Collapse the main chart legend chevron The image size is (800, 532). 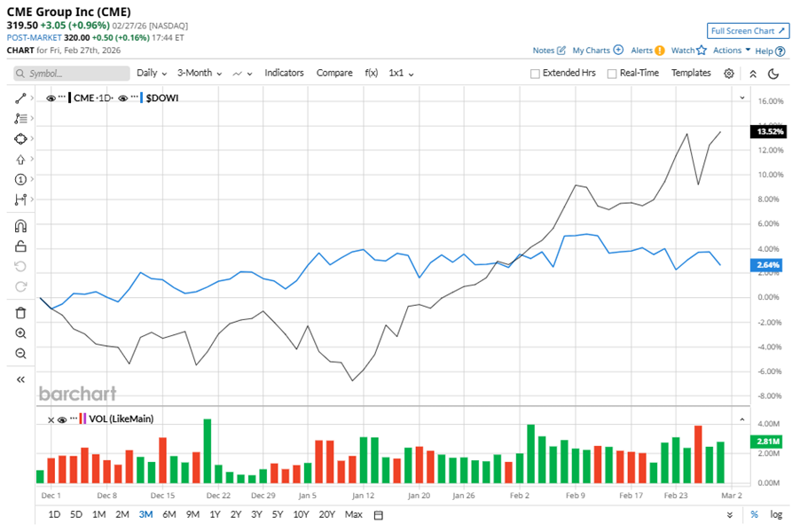741,98
